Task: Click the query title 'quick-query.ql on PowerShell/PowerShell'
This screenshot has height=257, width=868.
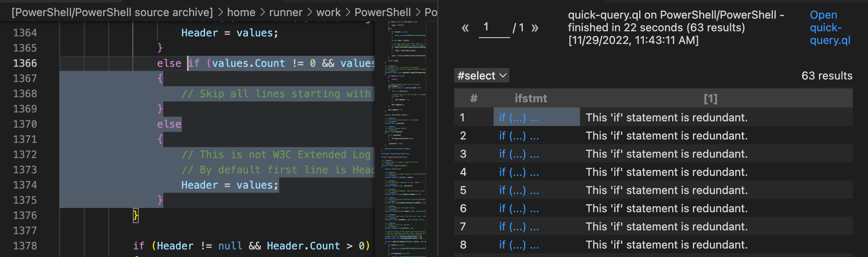Action: pos(672,15)
